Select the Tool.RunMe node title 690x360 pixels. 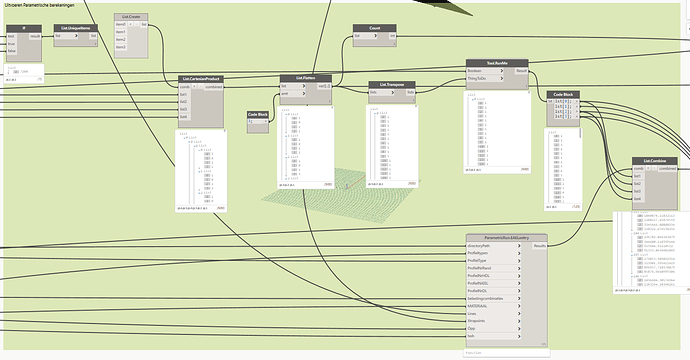(x=497, y=63)
